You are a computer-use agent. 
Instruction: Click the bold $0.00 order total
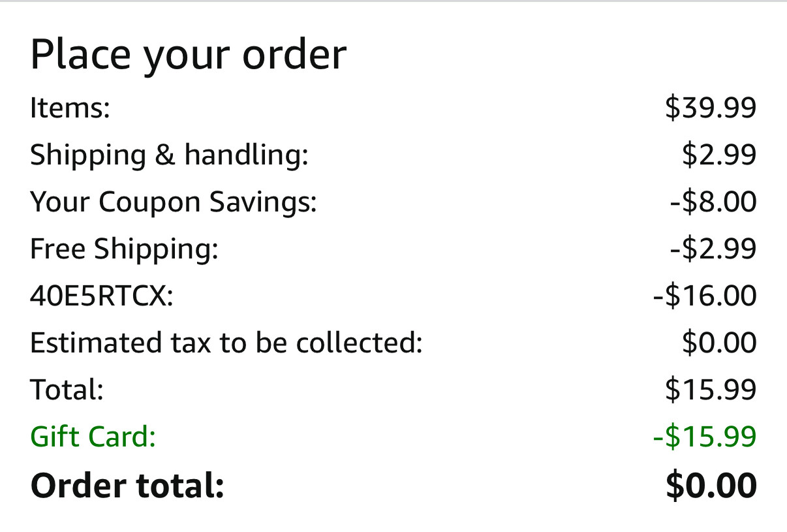[711, 486]
